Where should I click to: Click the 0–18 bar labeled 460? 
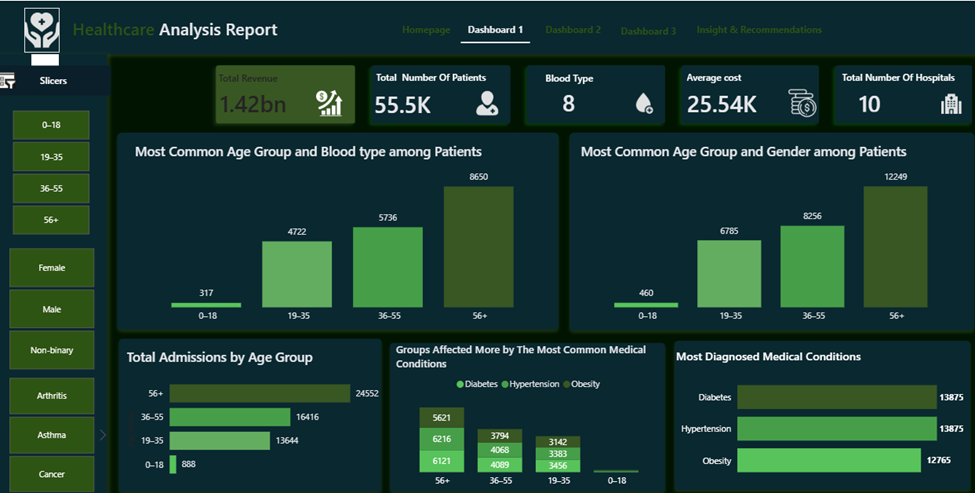click(x=646, y=305)
